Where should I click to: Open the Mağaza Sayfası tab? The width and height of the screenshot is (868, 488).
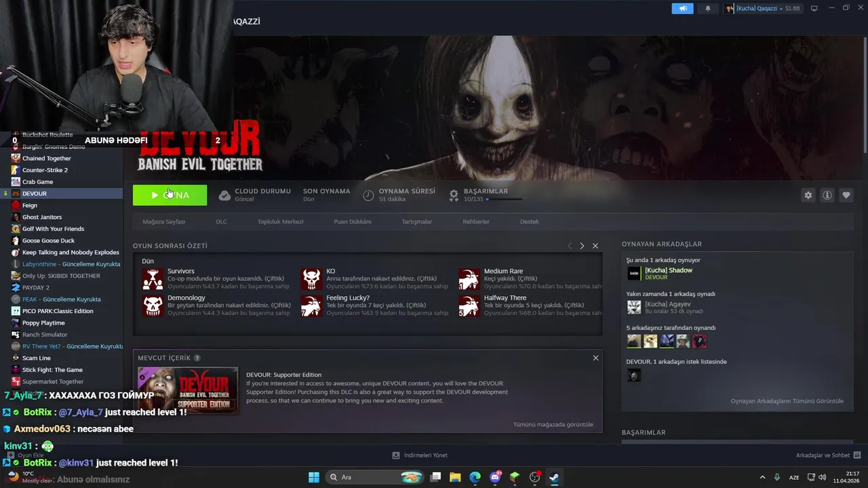point(163,222)
